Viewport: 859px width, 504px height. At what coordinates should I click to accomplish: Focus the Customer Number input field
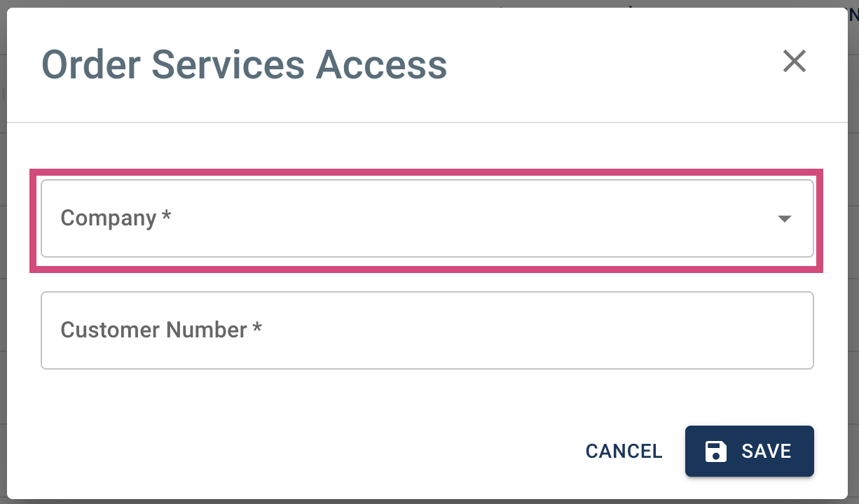(427, 330)
